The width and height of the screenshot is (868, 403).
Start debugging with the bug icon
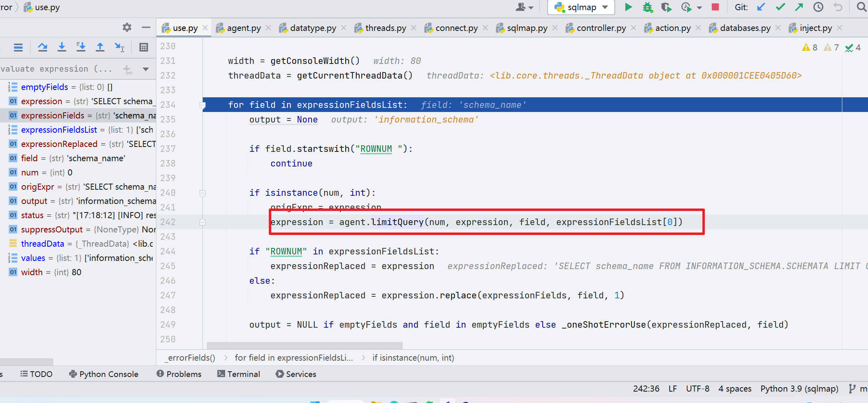pyautogui.click(x=647, y=7)
